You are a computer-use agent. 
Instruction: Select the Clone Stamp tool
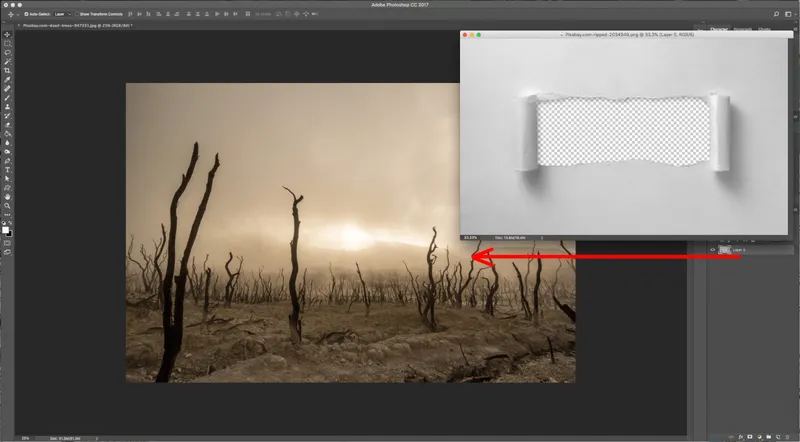click(7, 107)
